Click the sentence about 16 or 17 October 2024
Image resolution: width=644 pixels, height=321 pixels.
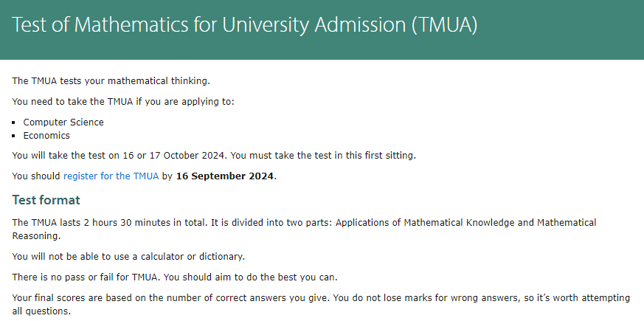(x=120, y=156)
